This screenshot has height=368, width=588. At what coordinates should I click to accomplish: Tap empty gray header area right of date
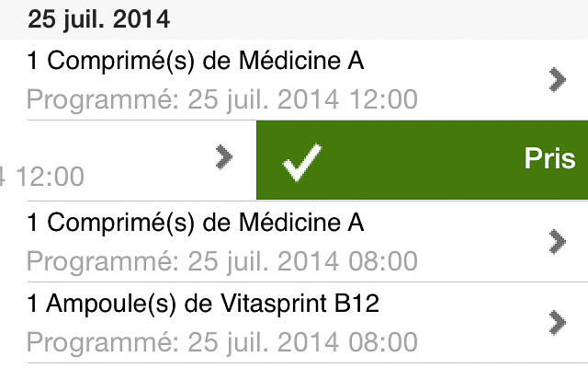(386, 18)
